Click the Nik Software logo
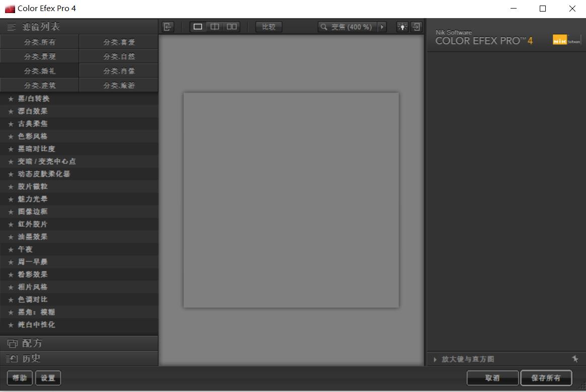Viewport: 586px width, 392px height. tap(566, 40)
